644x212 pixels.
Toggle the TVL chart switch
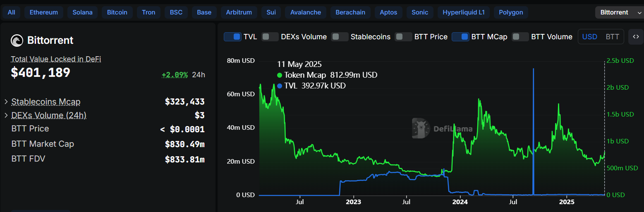pyautogui.click(x=232, y=37)
